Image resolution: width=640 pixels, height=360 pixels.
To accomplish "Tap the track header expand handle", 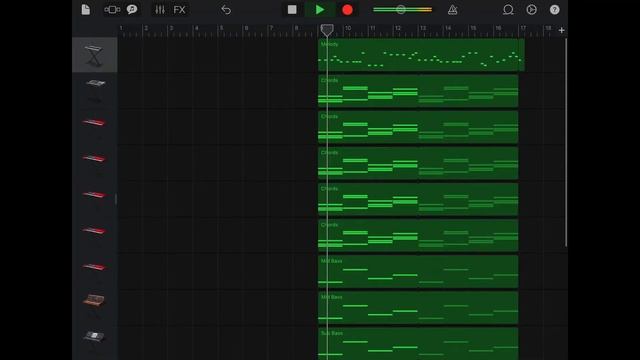I will (x=116, y=199).
